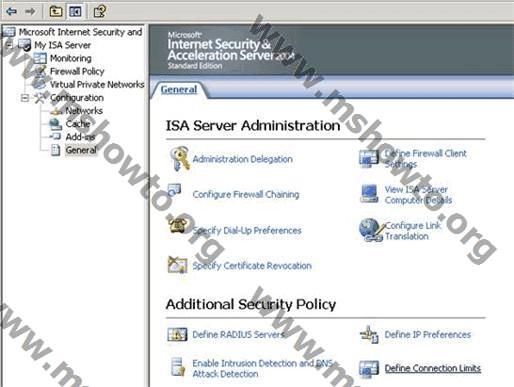Open Firewall Policy in the tree
The image size is (514, 387).
click(77, 71)
